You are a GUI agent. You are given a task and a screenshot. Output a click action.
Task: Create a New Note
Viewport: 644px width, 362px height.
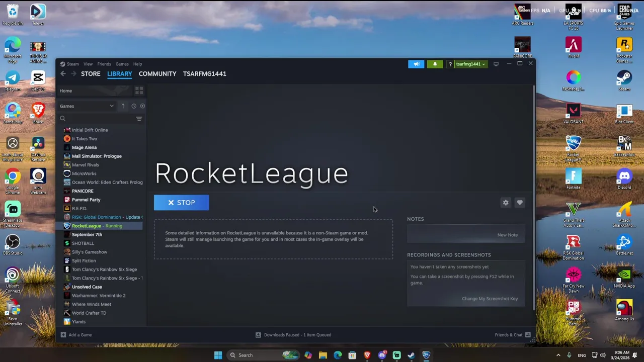click(507, 235)
